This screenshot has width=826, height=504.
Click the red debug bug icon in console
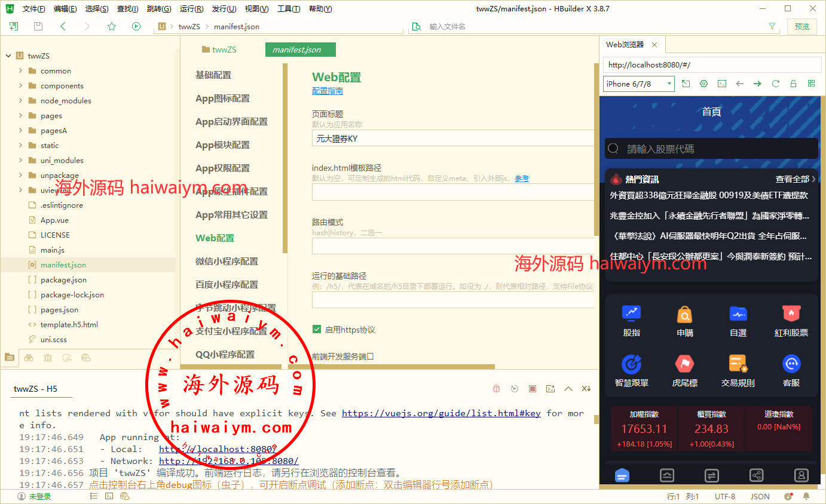[x=497, y=389]
